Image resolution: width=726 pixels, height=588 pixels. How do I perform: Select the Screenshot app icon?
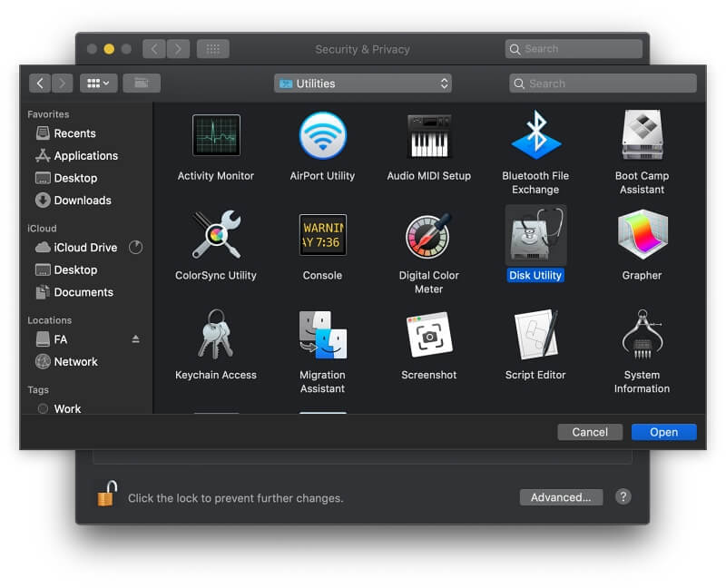coord(428,334)
